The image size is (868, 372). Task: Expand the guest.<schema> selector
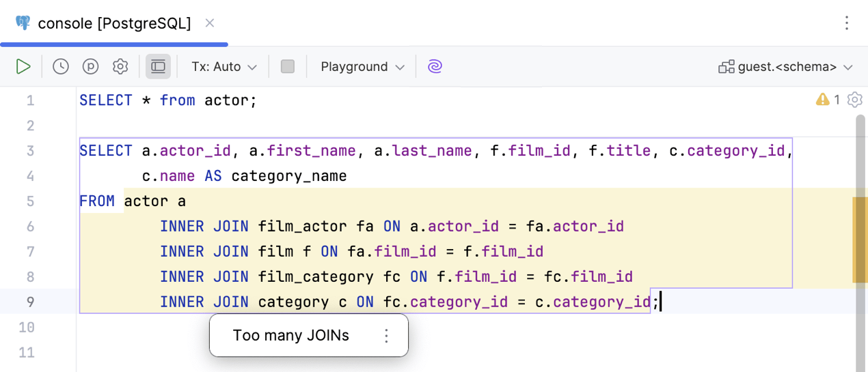(786, 67)
